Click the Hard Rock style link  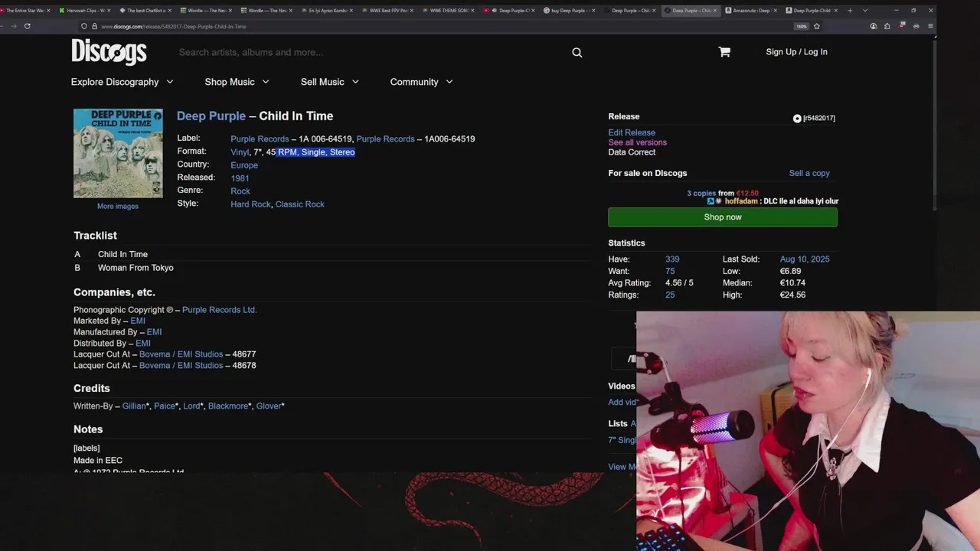(250, 204)
